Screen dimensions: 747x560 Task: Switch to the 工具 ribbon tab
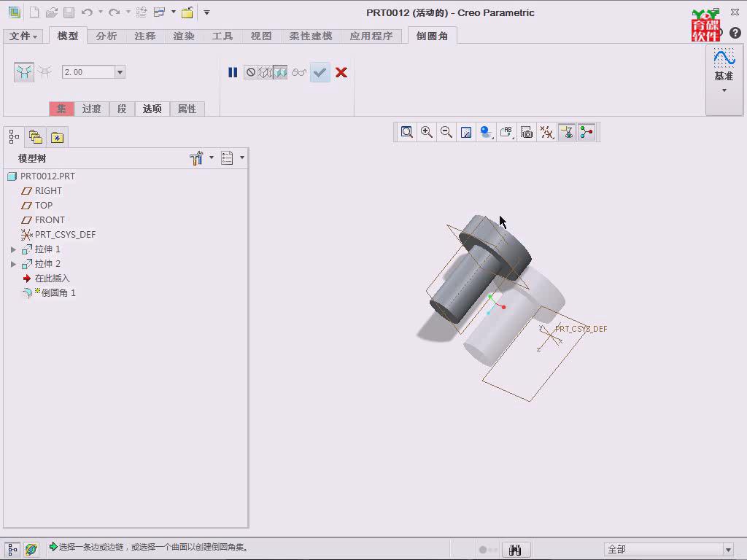coord(222,36)
